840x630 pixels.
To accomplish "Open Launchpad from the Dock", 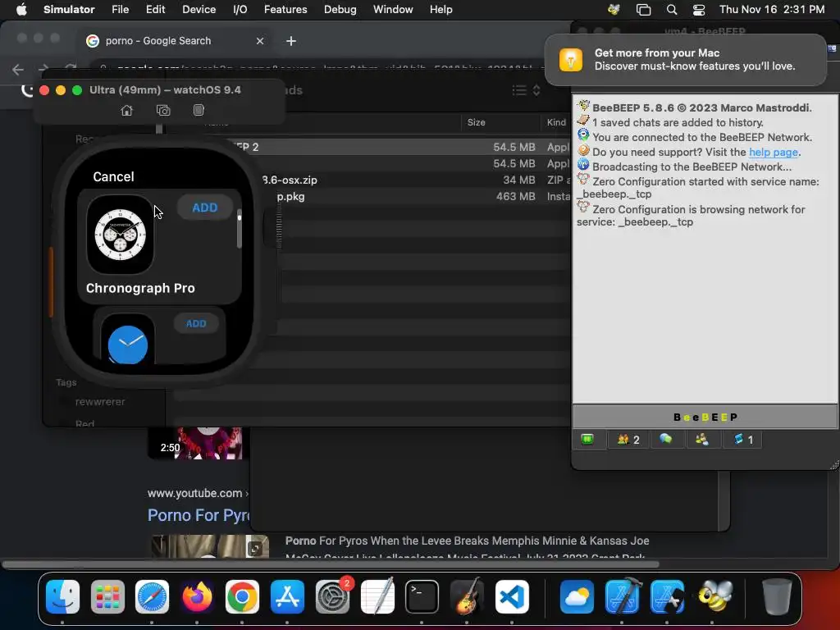I will 107,596.
